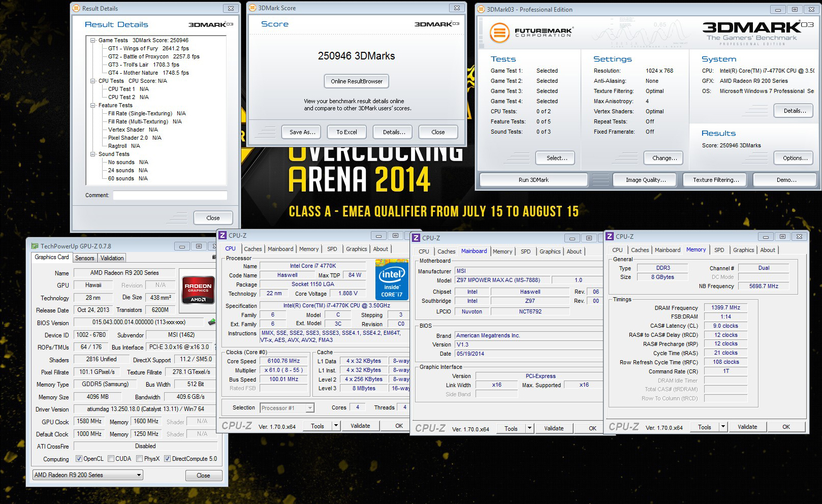Collapse the CPU Tests tree node
Screen dimensions: 822x504
coord(93,81)
